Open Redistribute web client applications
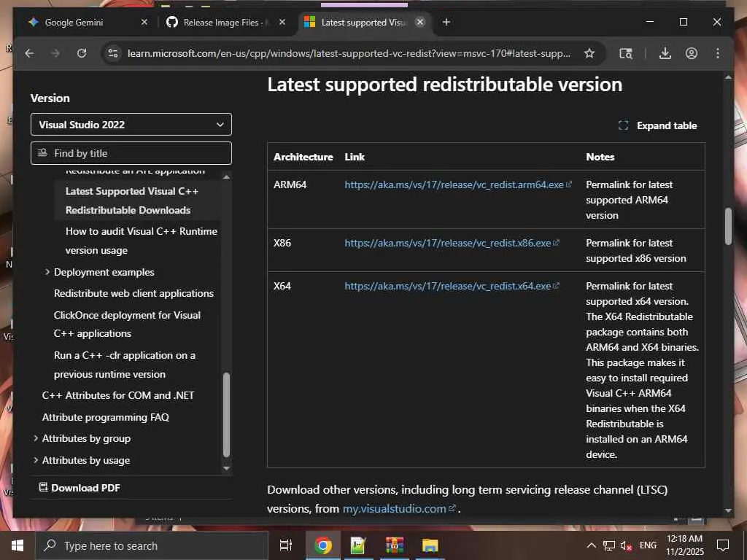747x560 pixels. point(134,293)
